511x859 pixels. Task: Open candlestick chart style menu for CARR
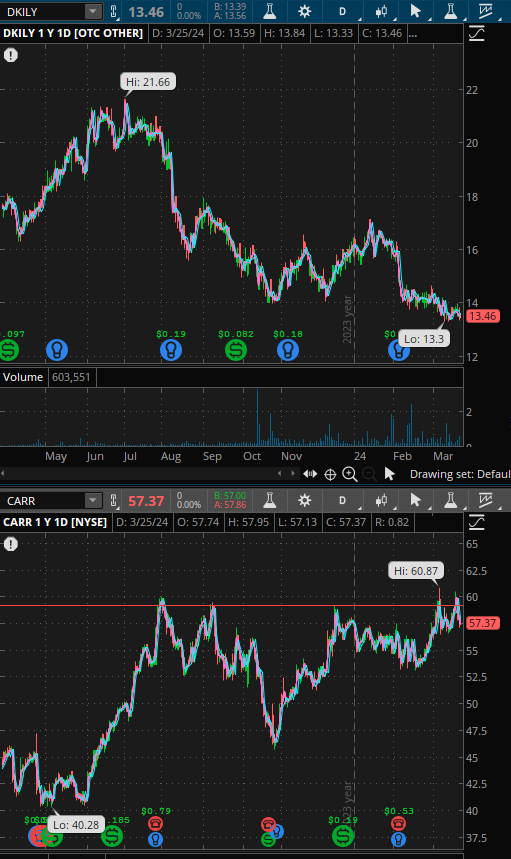point(381,500)
